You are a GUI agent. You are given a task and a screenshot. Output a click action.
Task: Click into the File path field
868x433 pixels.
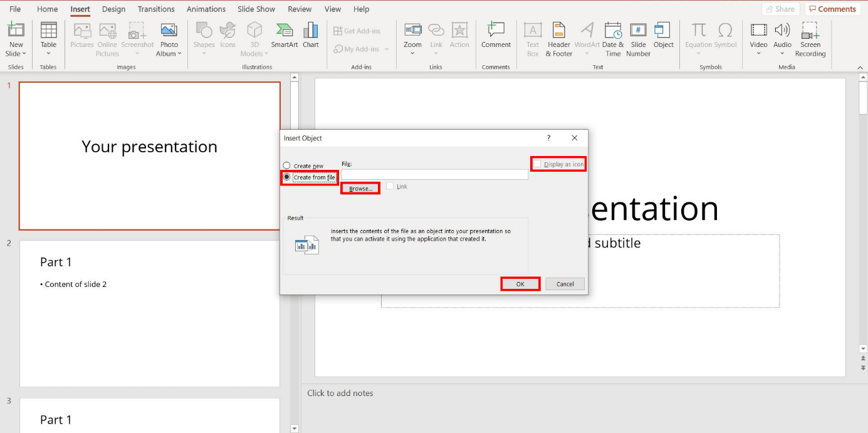434,175
